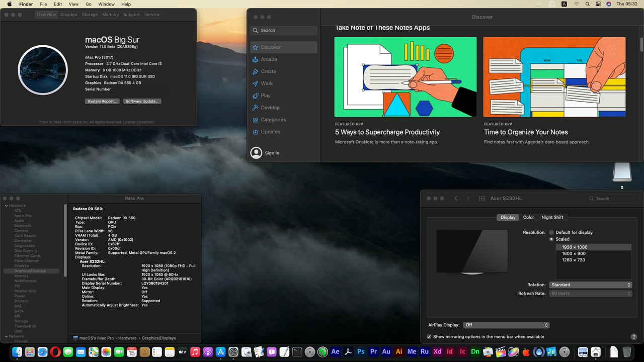This screenshot has width=644, height=362.
Task: Select Default for display resolution
Action: 551,232
